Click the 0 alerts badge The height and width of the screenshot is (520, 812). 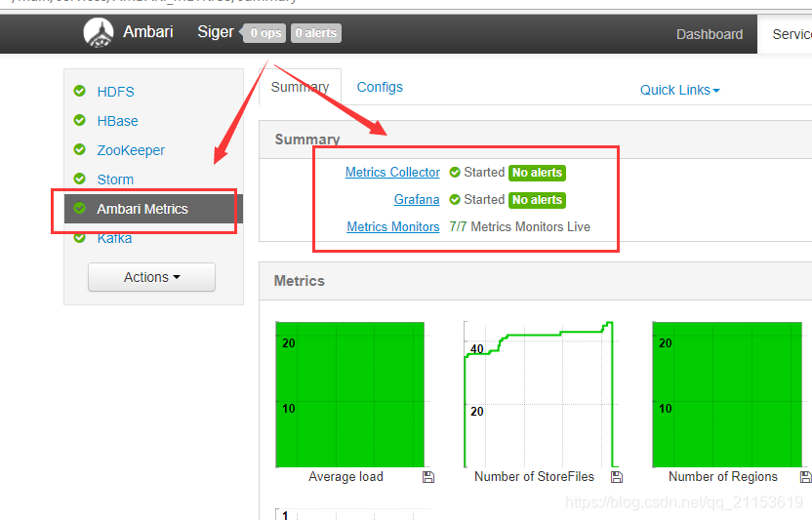316,33
